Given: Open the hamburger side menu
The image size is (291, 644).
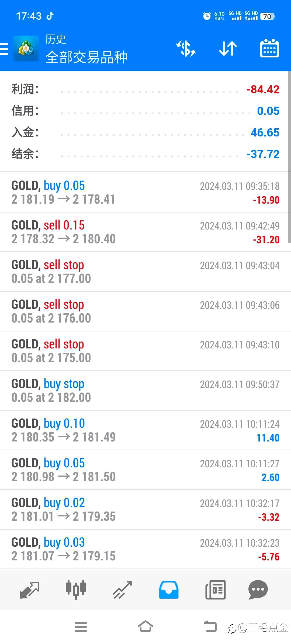Looking at the screenshot, I should (x=4, y=49).
